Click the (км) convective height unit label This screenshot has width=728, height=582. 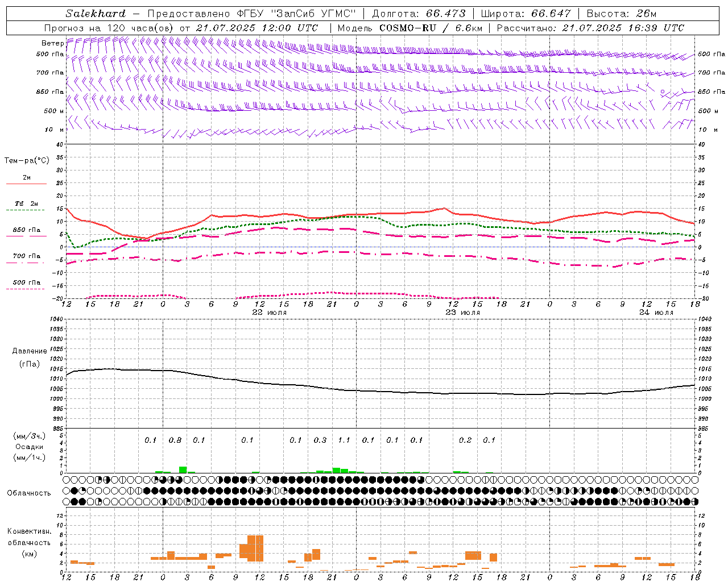(x=30, y=554)
